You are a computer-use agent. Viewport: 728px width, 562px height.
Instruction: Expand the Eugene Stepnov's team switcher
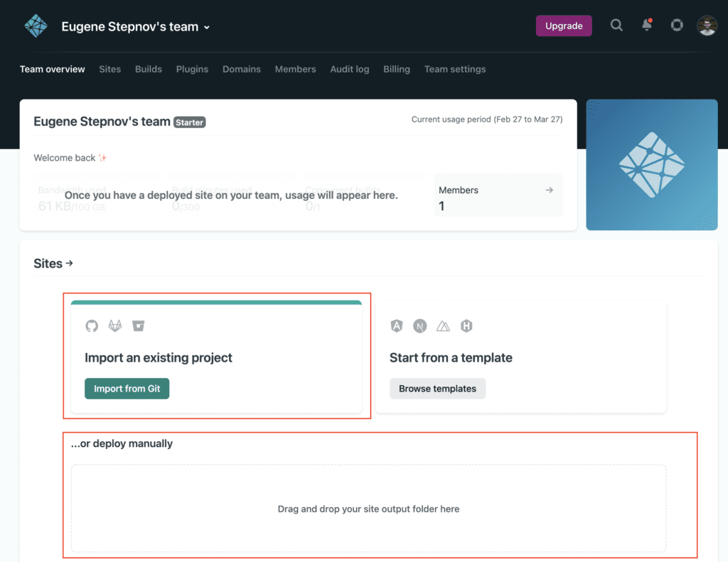click(136, 27)
